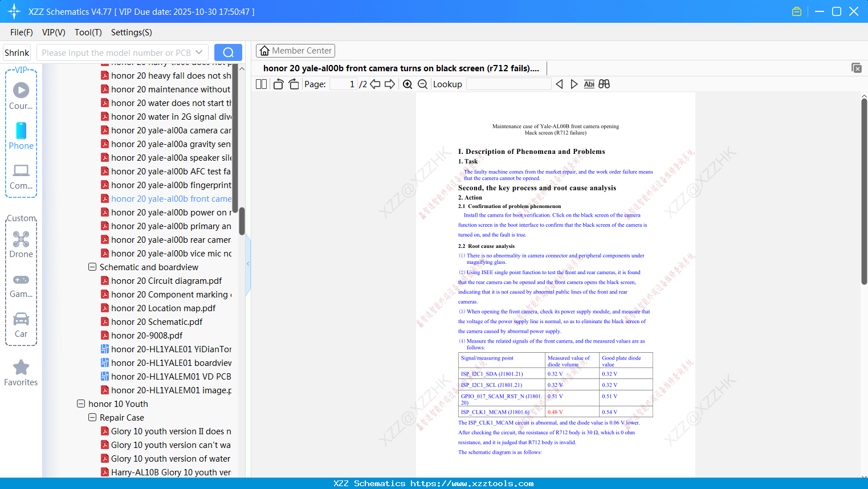Click the yellow briefcase icon in title bar
The width and height of the screenshot is (868, 489).
pos(797,11)
